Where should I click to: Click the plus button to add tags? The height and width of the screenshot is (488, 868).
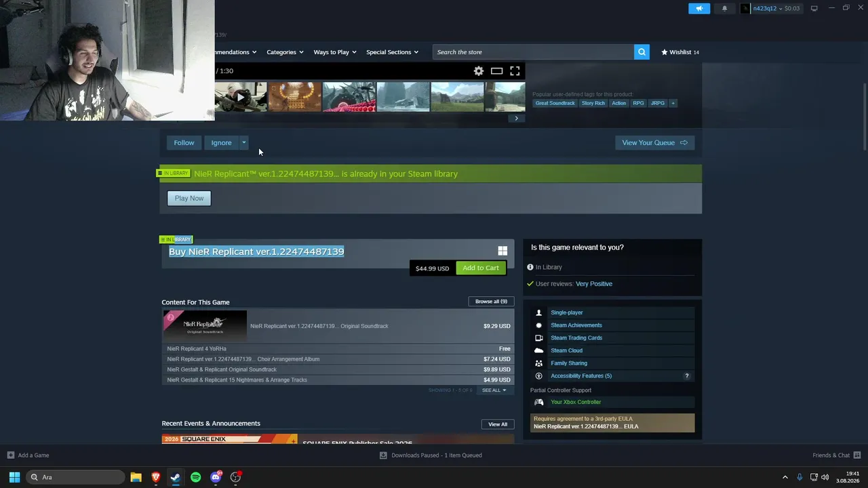[673, 103]
